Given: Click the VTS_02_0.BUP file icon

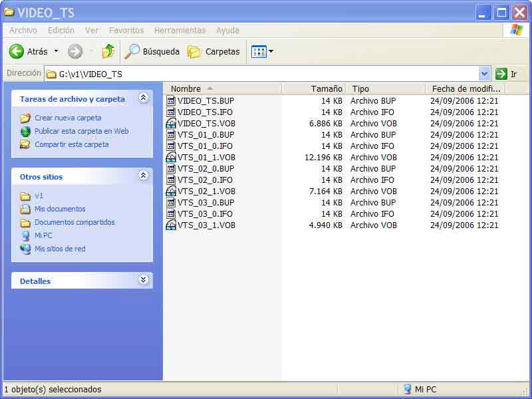Looking at the screenshot, I should (172, 169).
